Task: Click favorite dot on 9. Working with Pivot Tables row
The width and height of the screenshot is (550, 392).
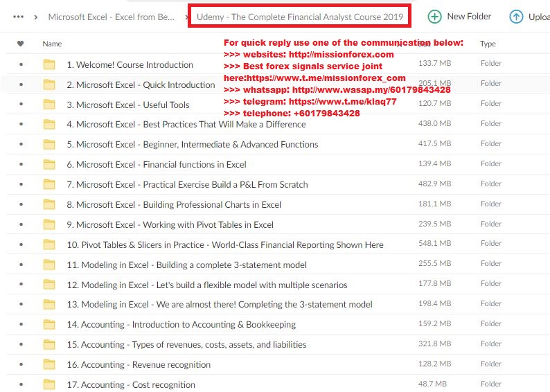Action: 21,224
